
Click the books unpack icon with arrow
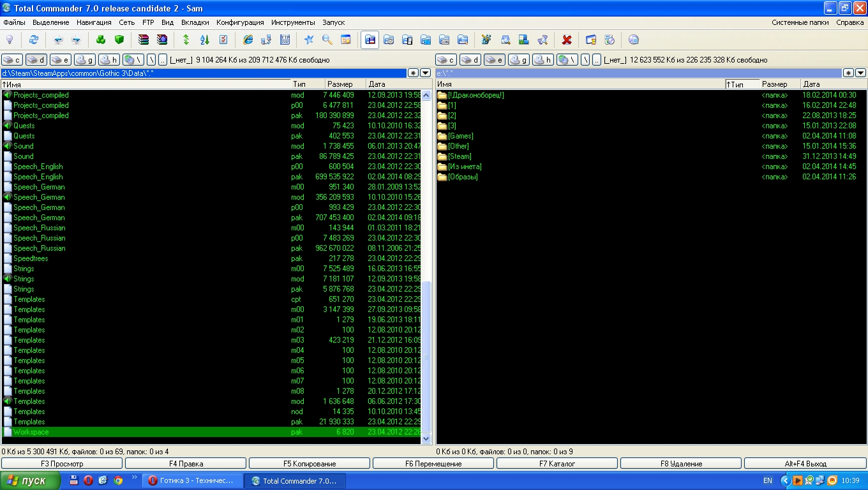(162, 40)
